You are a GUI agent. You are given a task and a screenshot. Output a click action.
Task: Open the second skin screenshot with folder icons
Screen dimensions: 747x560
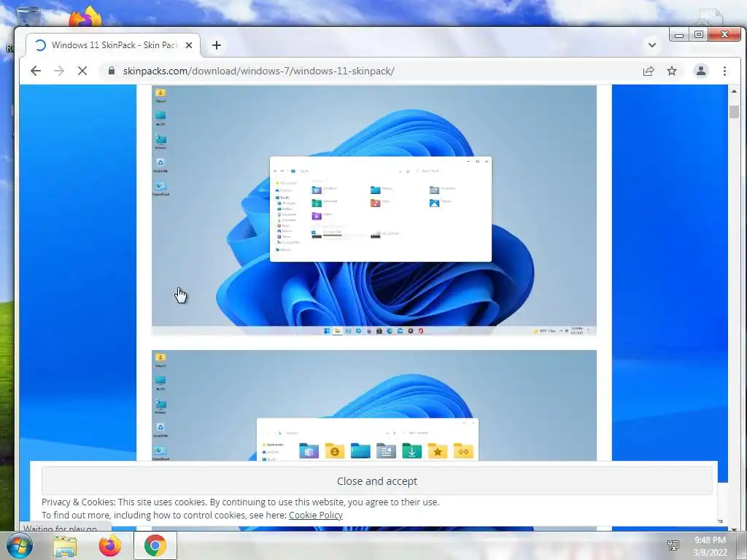tap(374, 405)
